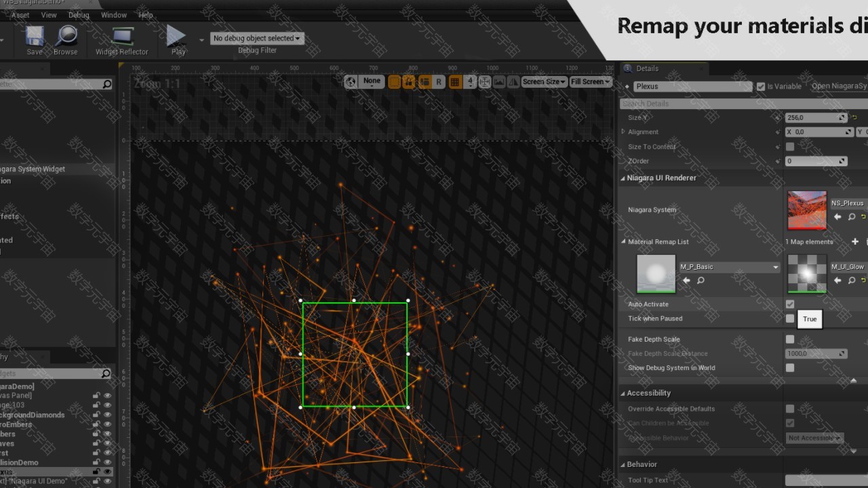
Task: Toggle the Is Variable checkbox
Action: click(761, 87)
